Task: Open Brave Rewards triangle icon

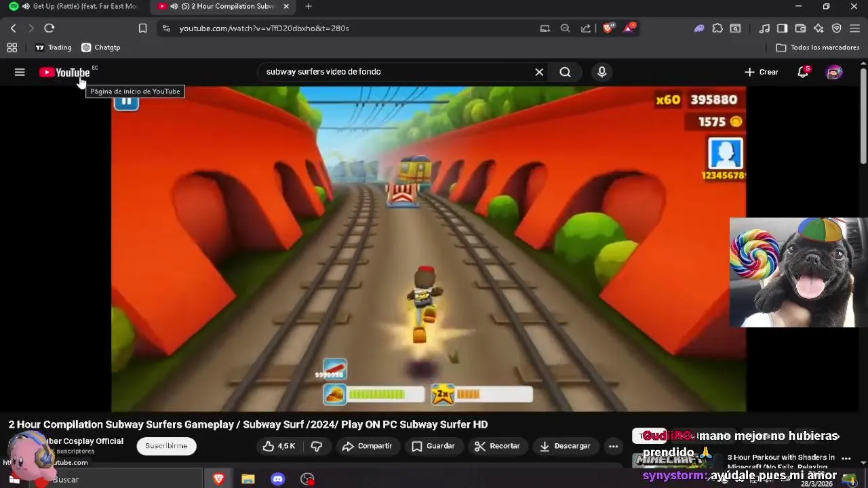Action: click(630, 28)
